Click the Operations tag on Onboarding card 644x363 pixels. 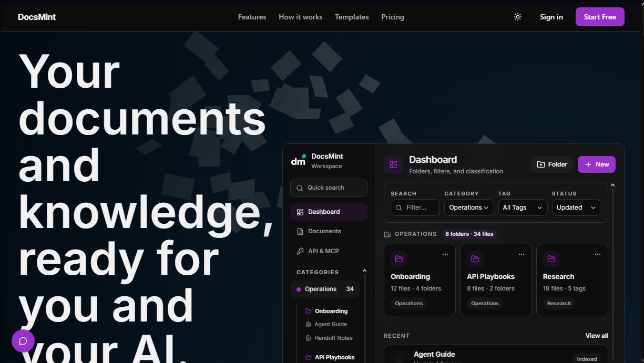coord(409,304)
